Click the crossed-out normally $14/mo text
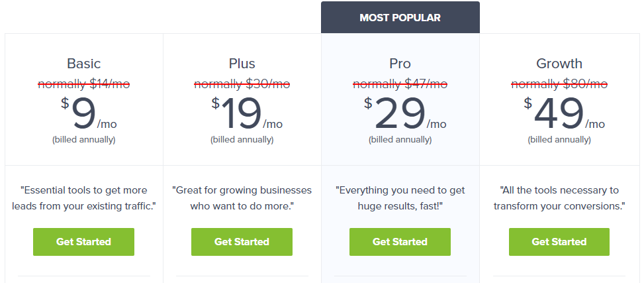The height and width of the screenshot is (283, 644). point(84,84)
